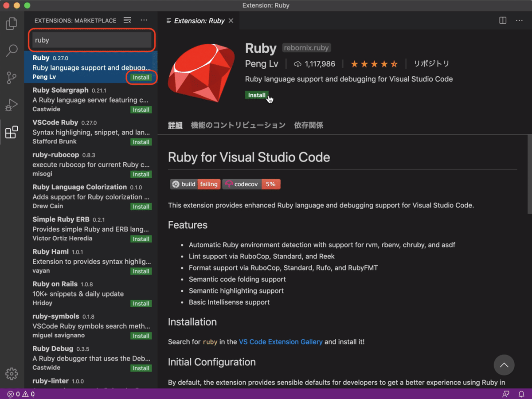
Task: Open the feedback icon in status bar
Action: pyautogui.click(x=506, y=394)
